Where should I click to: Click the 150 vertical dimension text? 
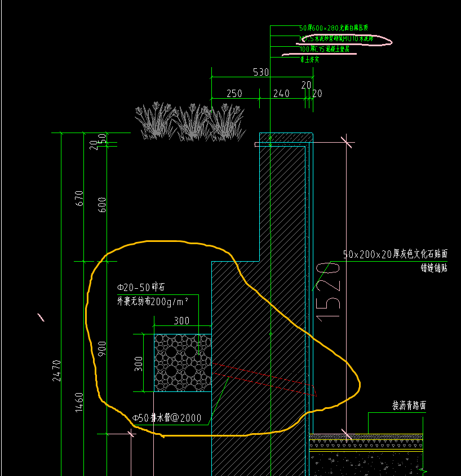coord(103,140)
